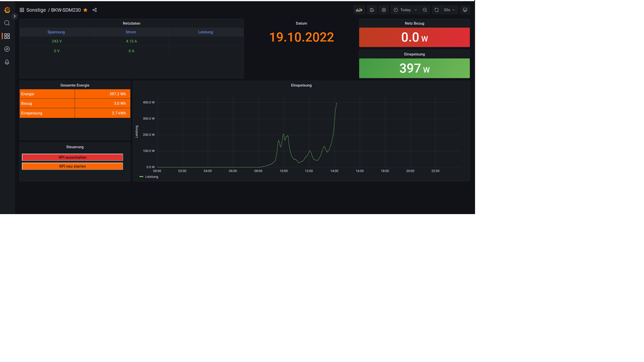Open the Explore compass icon
Viewport: 644px width, 362px height.
pos(7,49)
